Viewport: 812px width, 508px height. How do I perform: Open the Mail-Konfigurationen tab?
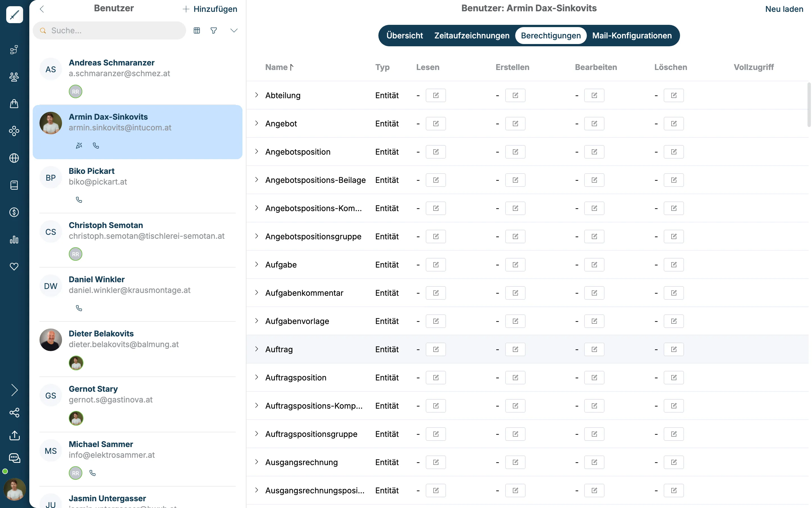click(632, 36)
